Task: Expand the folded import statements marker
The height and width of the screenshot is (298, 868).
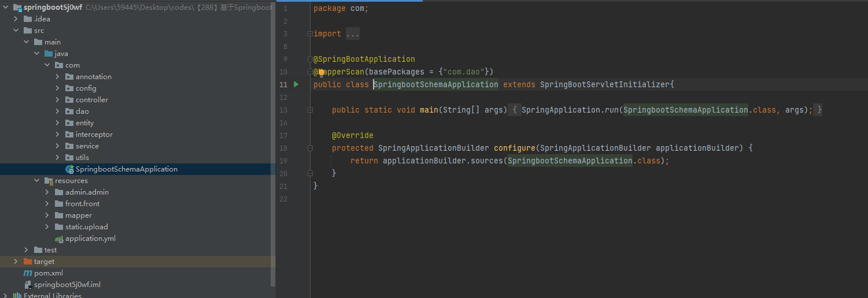Action: click(311, 34)
